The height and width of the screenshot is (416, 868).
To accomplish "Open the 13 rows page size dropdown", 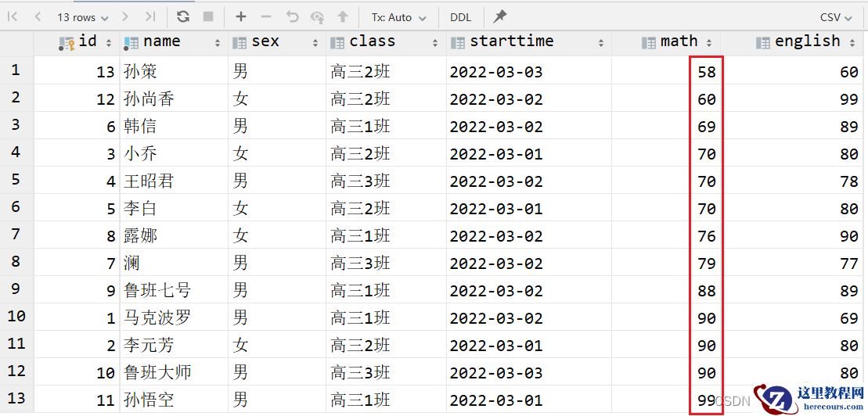I will tap(82, 16).
